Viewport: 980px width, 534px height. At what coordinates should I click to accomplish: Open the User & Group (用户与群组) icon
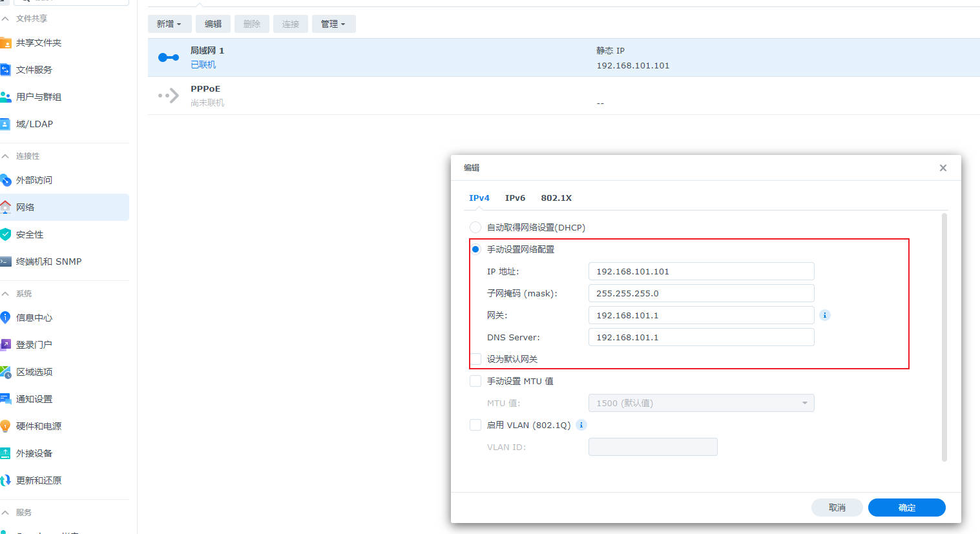point(5,97)
